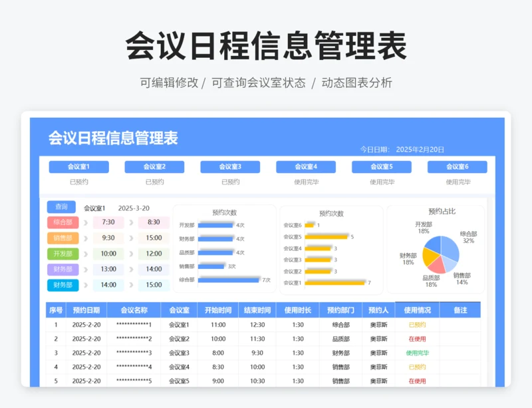
Task: Select the red 综合部 department tag
Action: pos(63,222)
